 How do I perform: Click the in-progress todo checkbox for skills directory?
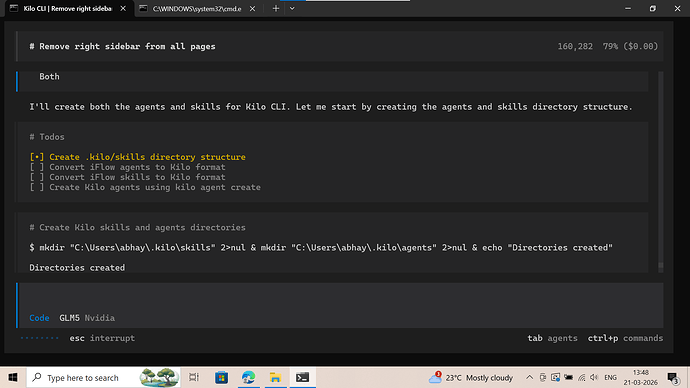point(37,157)
